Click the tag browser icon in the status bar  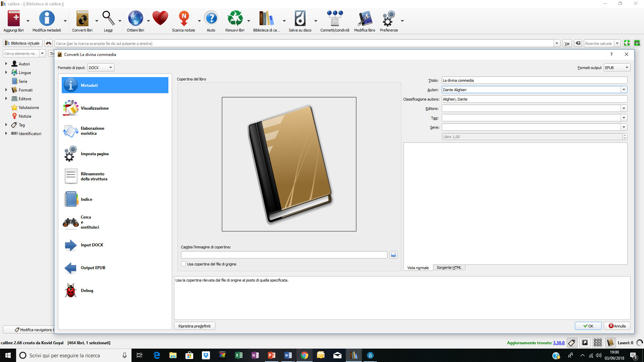(572, 343)
